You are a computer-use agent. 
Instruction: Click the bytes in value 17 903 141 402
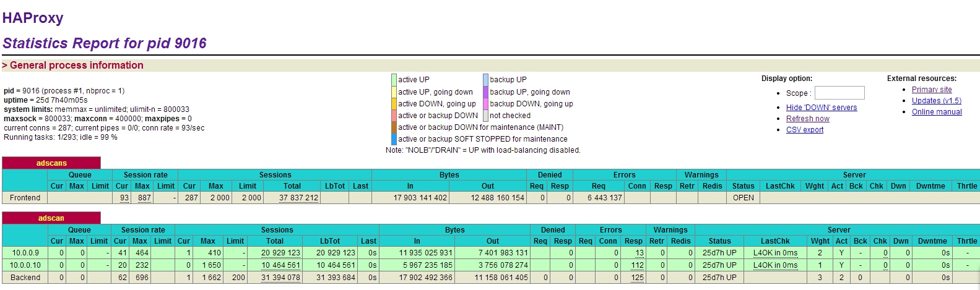420,198
